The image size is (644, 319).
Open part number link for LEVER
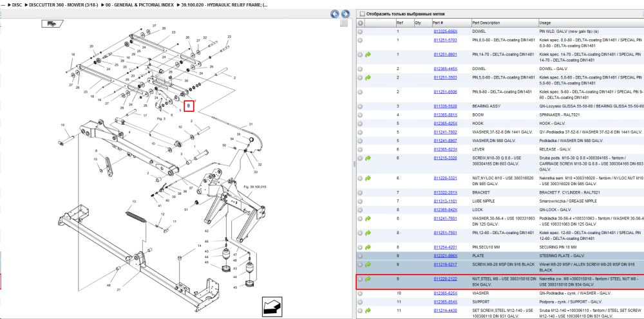(445, 149)
